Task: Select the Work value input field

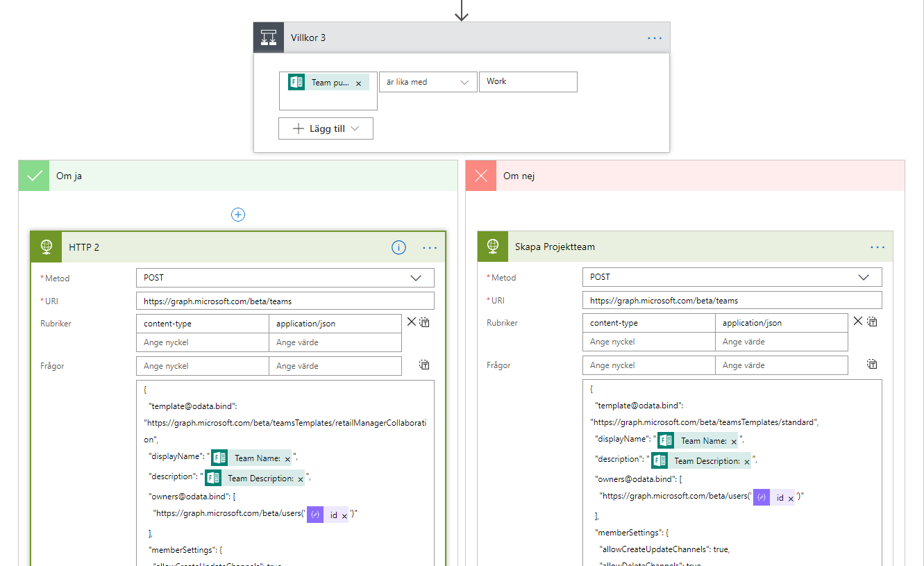Action: tap(528, 81)
